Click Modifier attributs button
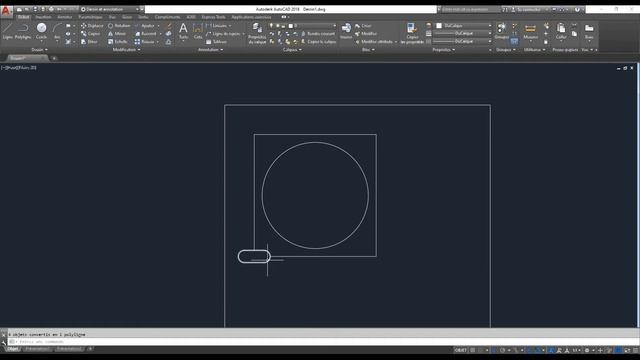The image size is (640, 360). coord(374,42)
